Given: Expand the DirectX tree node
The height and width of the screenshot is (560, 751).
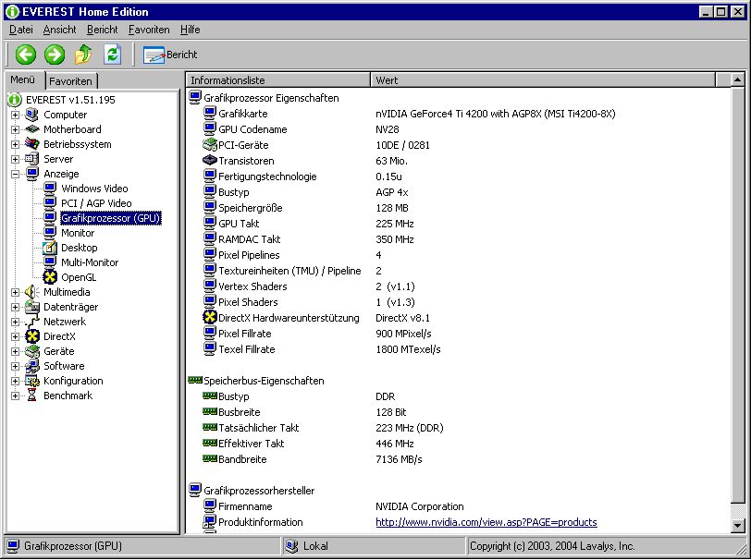Looking at the screenshot, I should pyautogui.click(x=16, y=337).
